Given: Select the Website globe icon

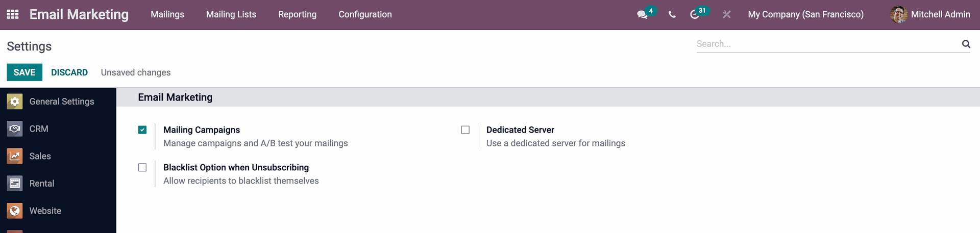Looking at the screenshot, I should pyautogui.click(x=15, y=211).
